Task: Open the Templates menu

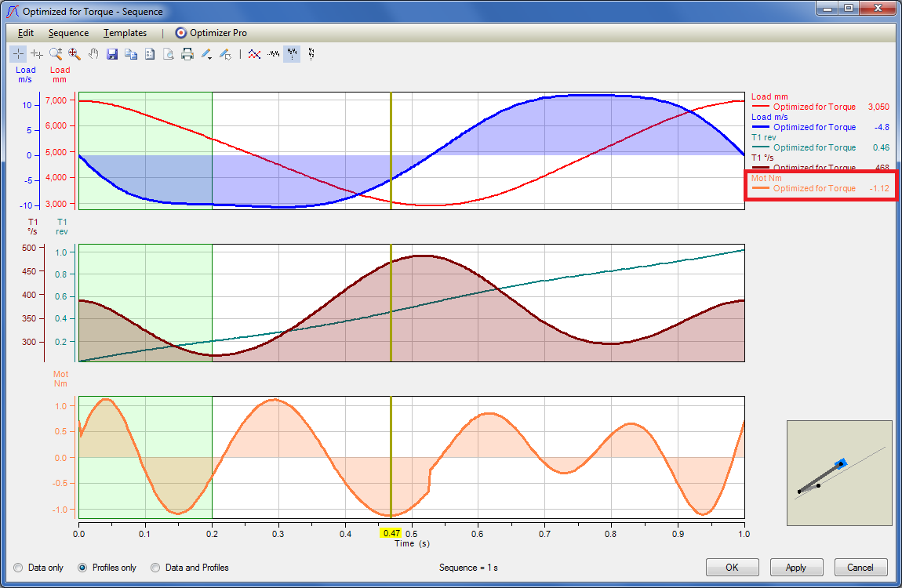Action: pos(125,33)
